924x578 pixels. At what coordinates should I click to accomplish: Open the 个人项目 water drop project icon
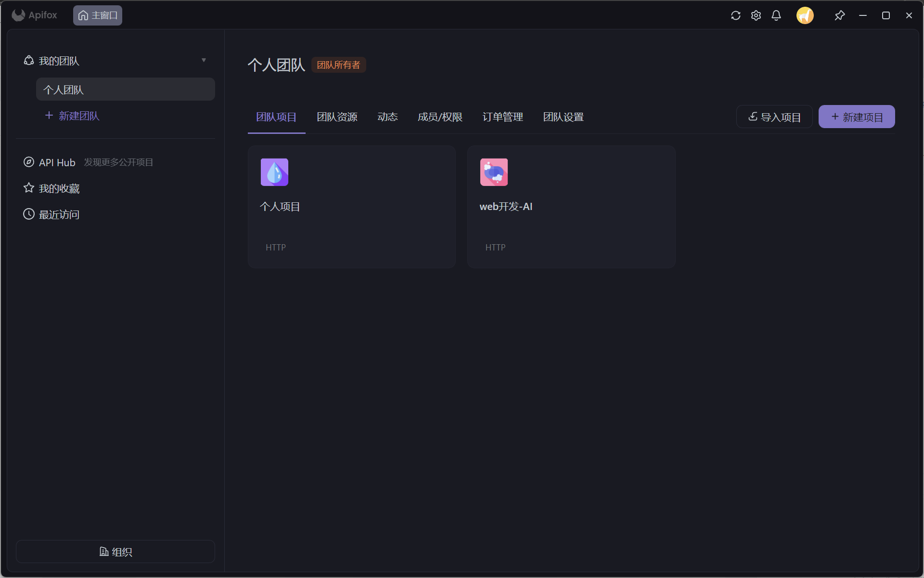(274, 172)
